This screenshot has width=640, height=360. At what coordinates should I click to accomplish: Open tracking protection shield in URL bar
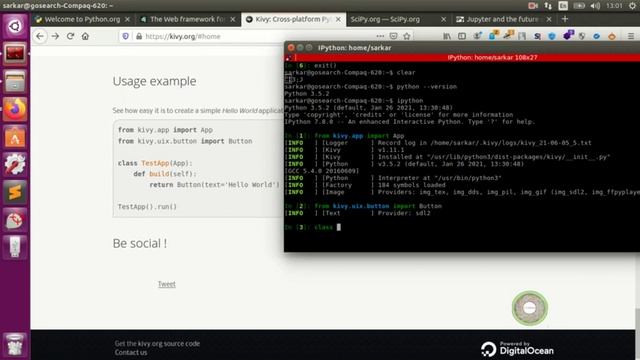(125, 36)
